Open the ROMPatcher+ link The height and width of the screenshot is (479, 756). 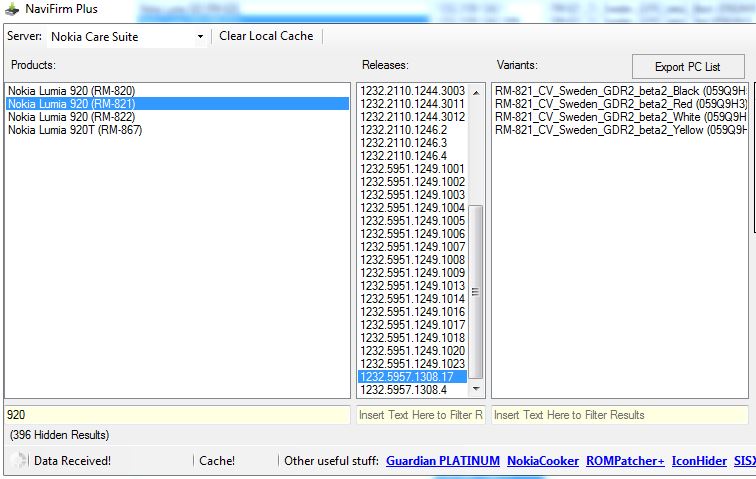(x=625, y=461)
